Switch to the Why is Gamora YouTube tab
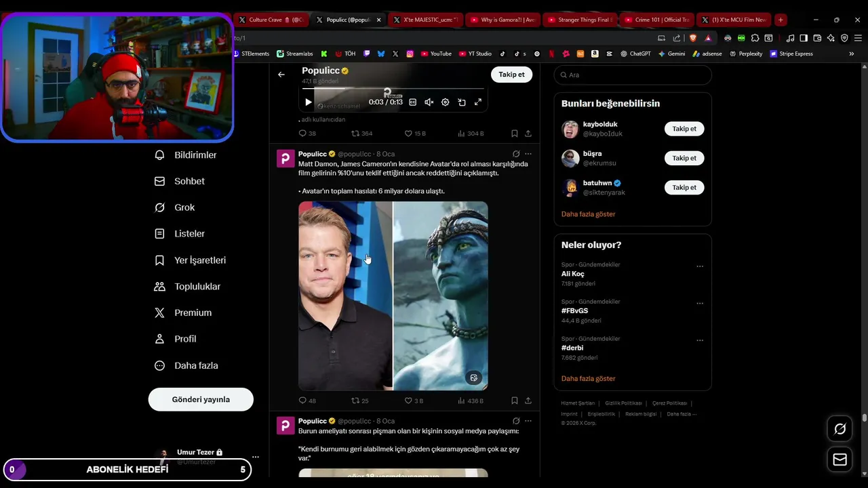The width and height of the screenshot is (868, 488). pos(502,20)
